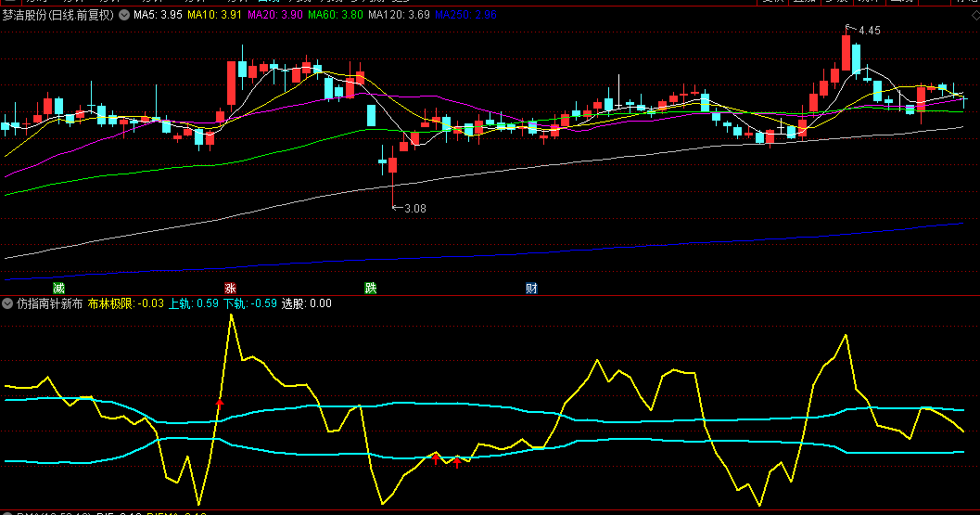This screenshot has height=515, width=980.
Task: Click the red 涨 event marker
Action: click(x=230, y=289)
